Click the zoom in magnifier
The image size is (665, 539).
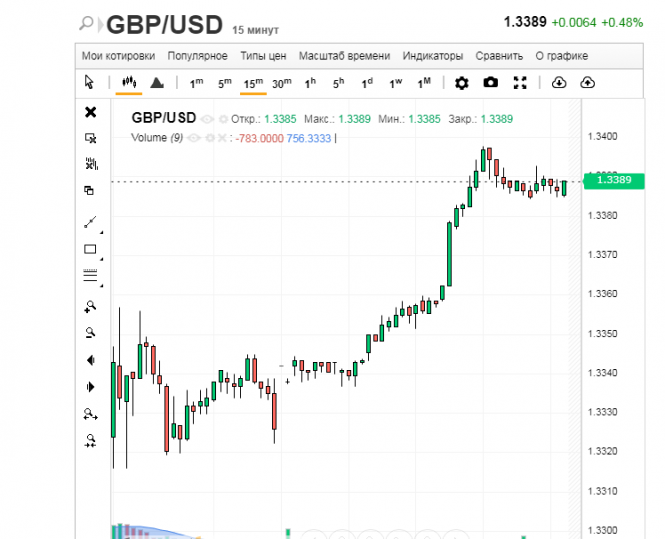(x=90, y=306)
